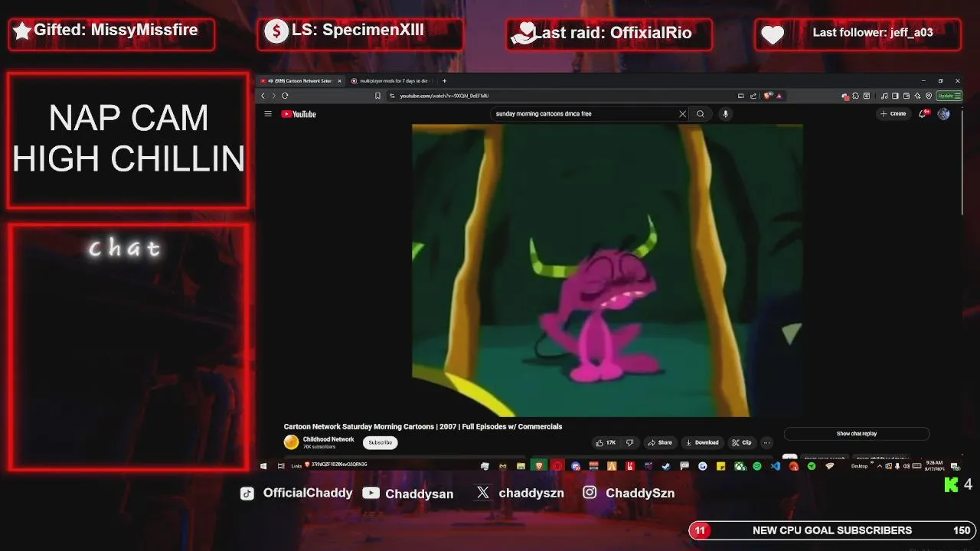This screenshot has height=551, width=980.
Task: Click the playing cartoon video frame
Action: pyautogui.click(x=607, y=270)
